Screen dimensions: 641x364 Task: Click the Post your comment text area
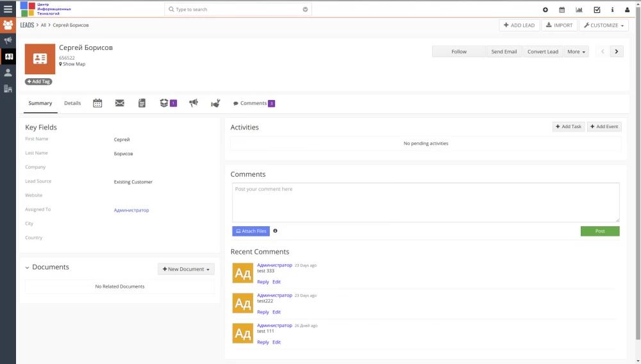coord(426,203)
